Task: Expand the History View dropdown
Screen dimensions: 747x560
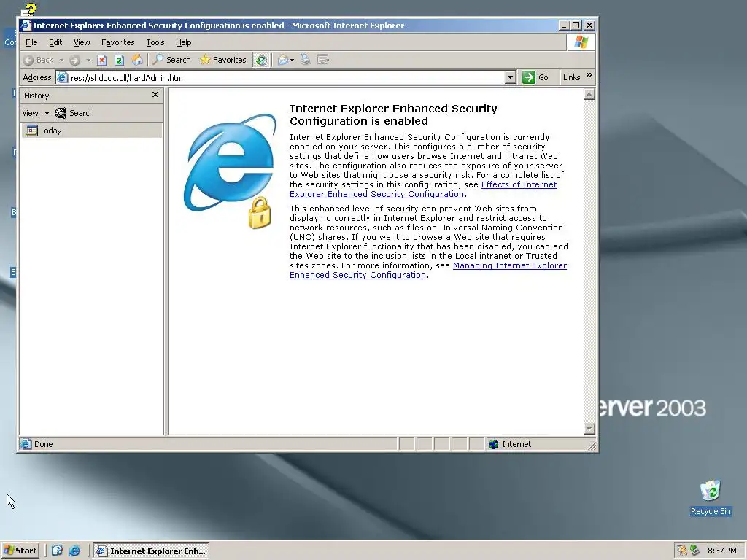Action: click(47, 113)
